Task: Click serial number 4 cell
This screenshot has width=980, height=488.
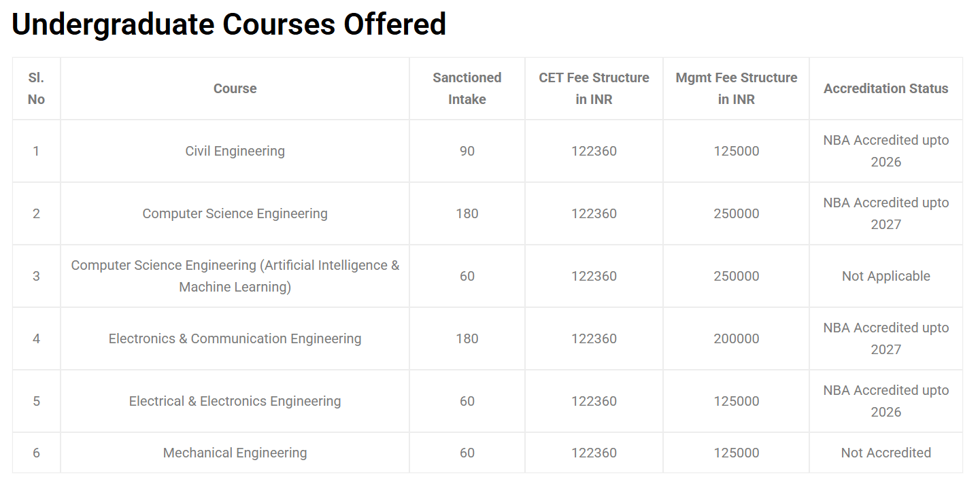Action: tap(36, 338)
